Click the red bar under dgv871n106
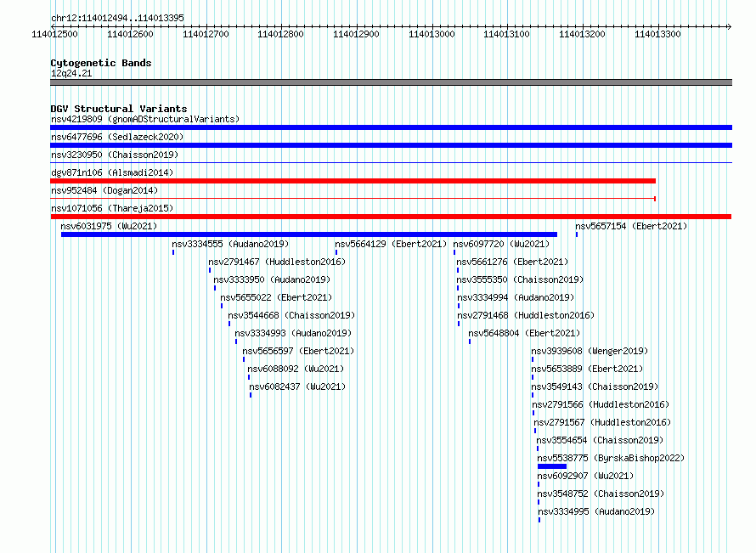The width and height of the screenshot is (756, 553). [353, 181]
